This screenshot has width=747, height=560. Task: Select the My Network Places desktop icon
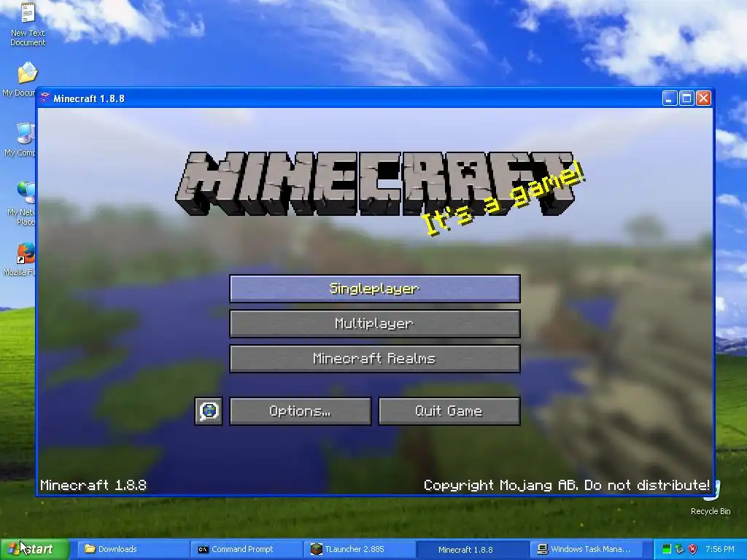point(21,204)
